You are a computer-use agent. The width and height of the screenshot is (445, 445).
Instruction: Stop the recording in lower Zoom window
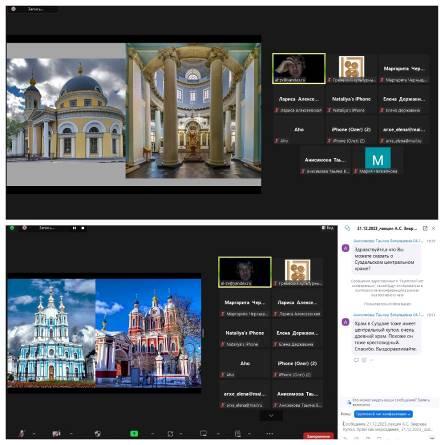83,228
